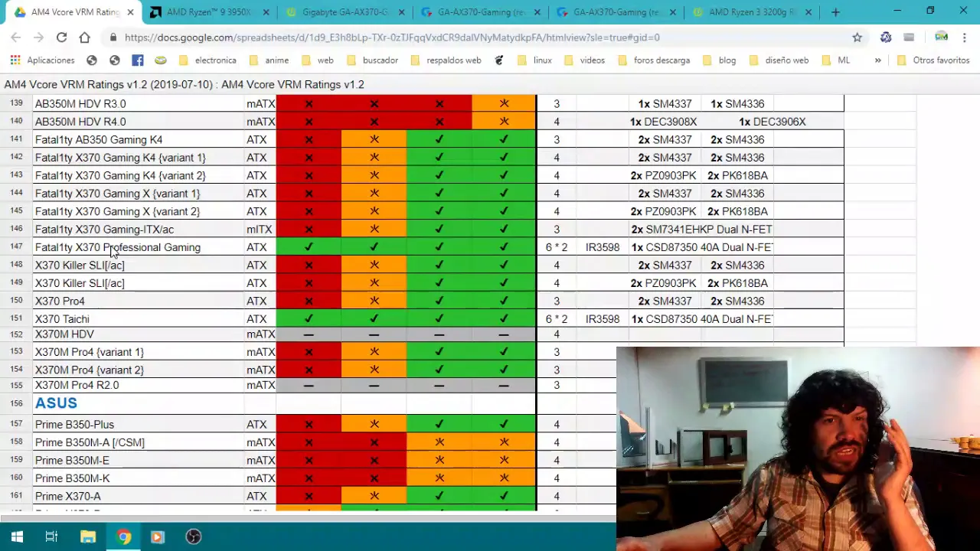Open the videos bookmarks folder
The height and width of the screenshot is (551, 980).
pos(584,60)
